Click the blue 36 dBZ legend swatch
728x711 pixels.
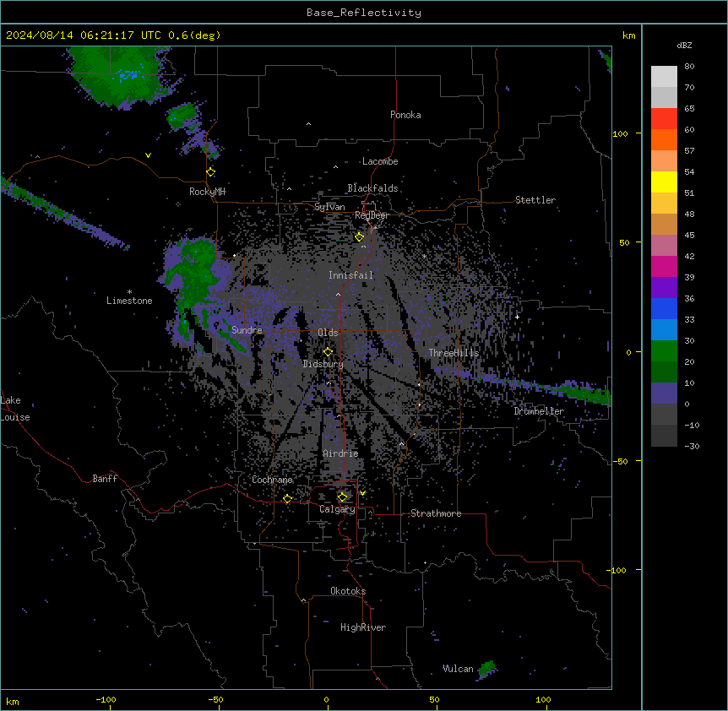[x=664, y=308]
